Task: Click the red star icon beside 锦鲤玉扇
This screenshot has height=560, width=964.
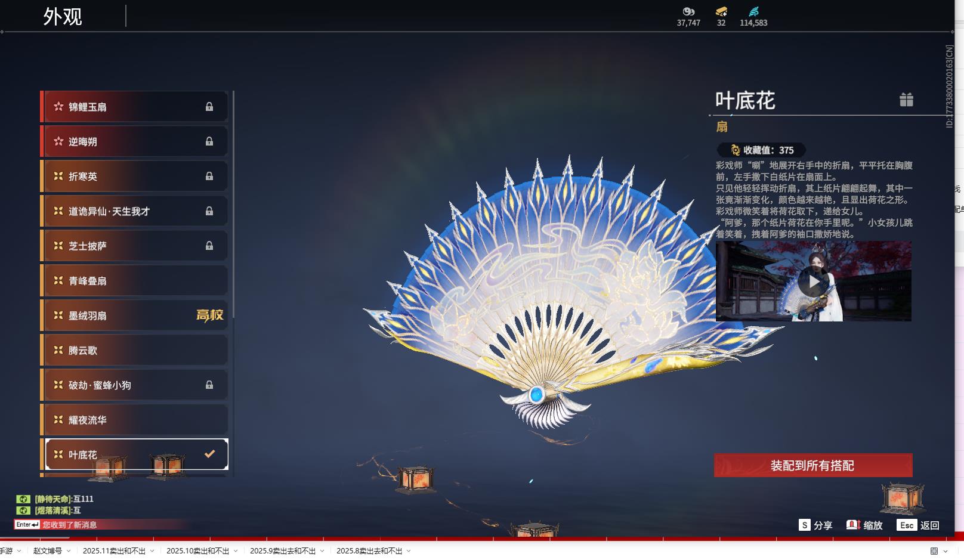Action: coord(58,107)
